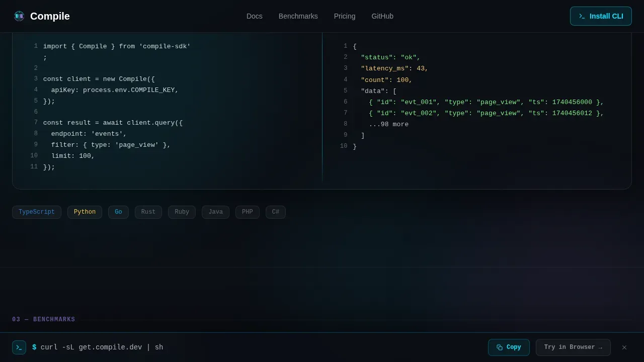This screenshot has width=644, height=362.
Task: Click the '...98 more' text
Action: [389, 124]
